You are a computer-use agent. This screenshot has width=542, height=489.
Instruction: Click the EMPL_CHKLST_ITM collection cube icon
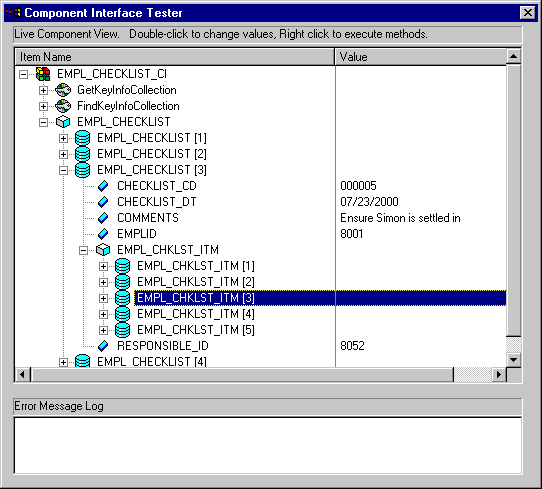tap(103, 250)
